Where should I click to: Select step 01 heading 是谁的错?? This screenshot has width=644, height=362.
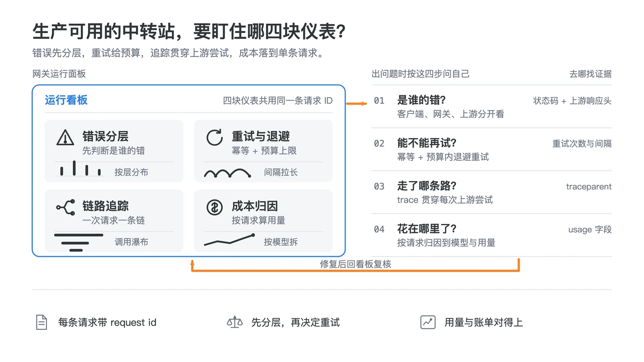coord(421,100)
